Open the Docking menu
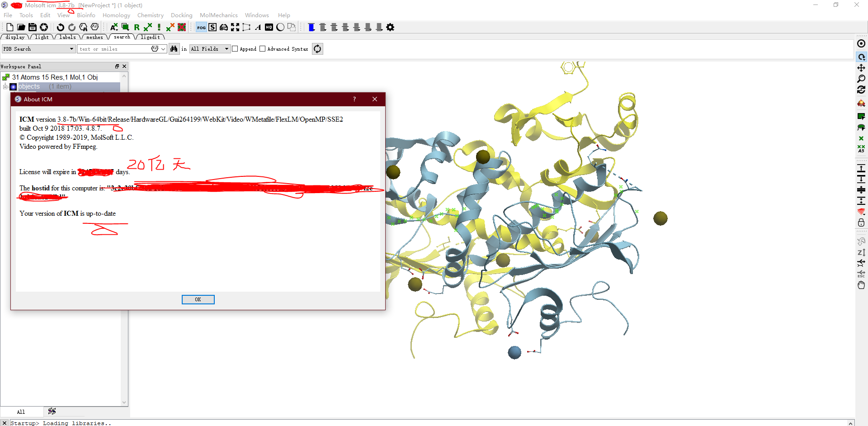The height and width of the screenshot is (426, 868). coord(182,15)
